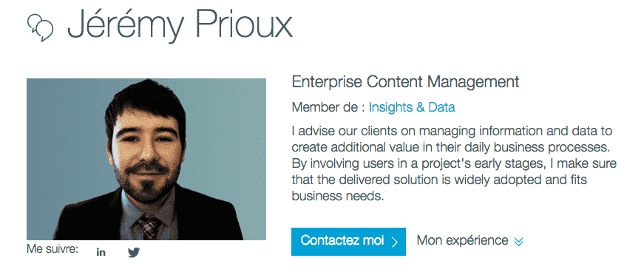
Task: Open the Twitter bird icon
Action: point(134,252)
